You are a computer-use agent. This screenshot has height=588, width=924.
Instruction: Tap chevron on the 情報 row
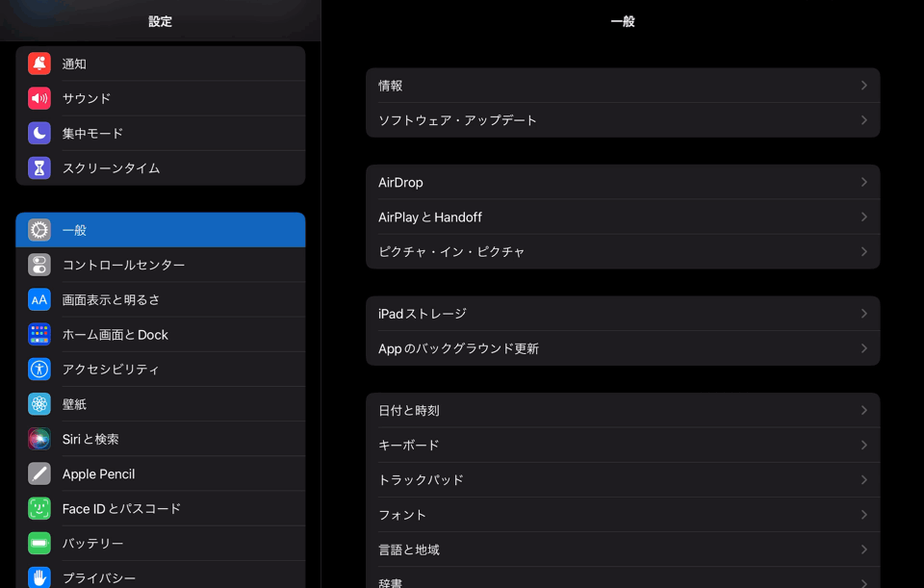tap(864, 86)
